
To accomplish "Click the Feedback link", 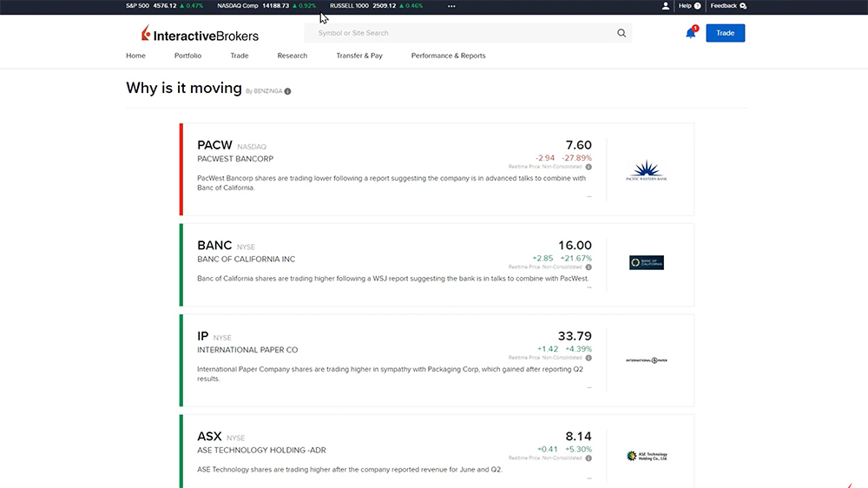I will (724, 6).
